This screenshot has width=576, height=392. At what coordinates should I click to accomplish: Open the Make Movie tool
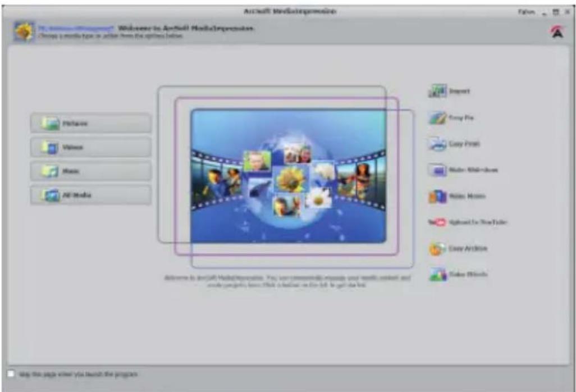[457, 196]
